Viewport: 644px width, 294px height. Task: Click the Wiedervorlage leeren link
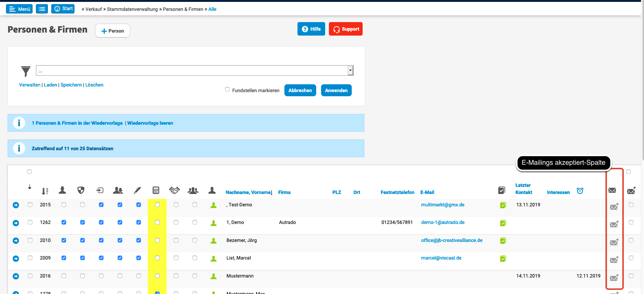[150, 123]
